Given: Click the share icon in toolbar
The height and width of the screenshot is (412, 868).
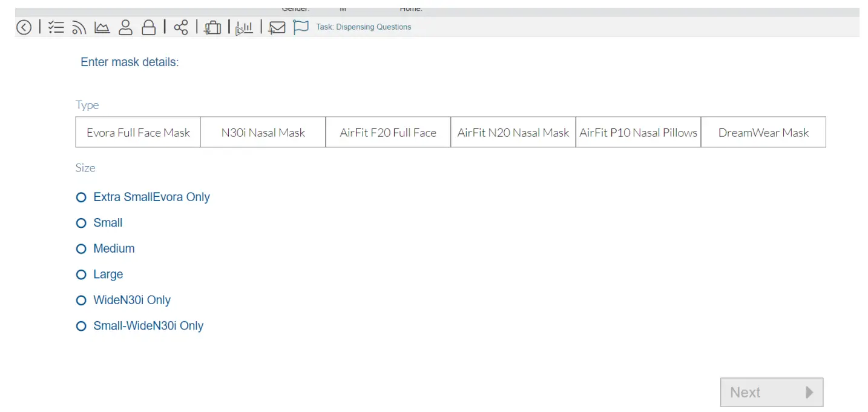Looking at the screenshot, I should (181, 27).
